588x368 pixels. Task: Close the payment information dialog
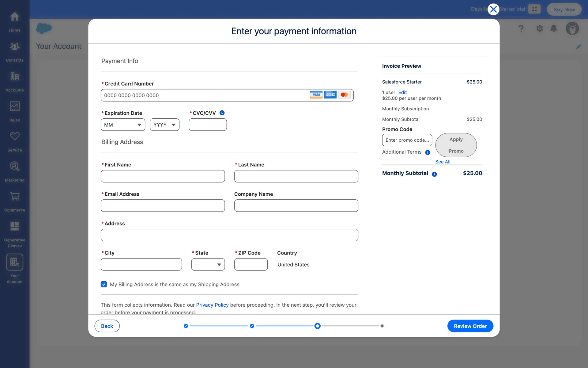point(493,10)
